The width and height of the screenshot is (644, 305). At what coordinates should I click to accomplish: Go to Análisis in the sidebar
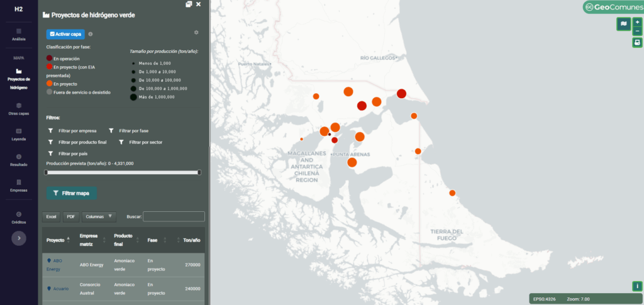pyautogui.click(x=19, y=35)
